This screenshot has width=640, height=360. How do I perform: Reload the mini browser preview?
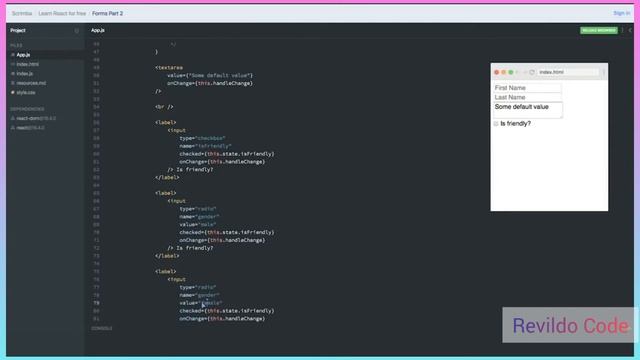point(532,72)
